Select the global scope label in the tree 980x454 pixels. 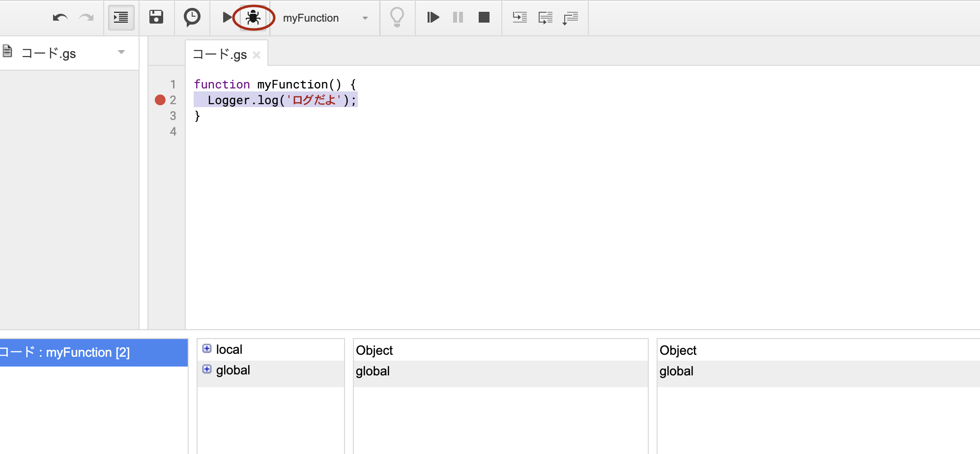[233, 370]
